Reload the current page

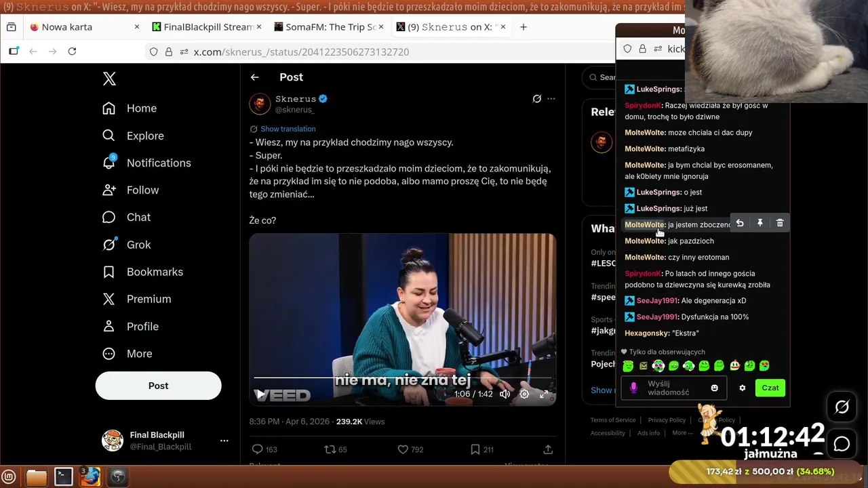click(72, 52)
